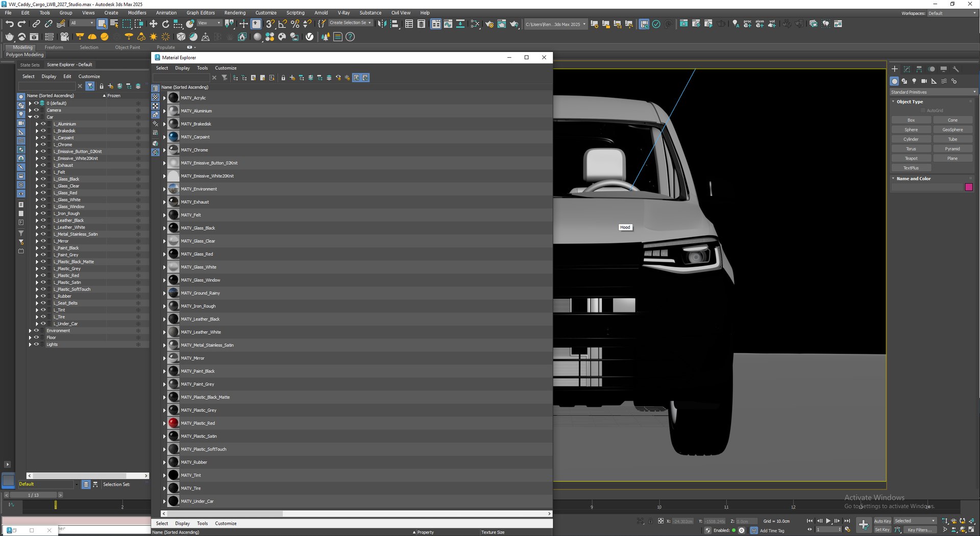
Task: Click the Mirror tool icon
Action: click(382, 23)
